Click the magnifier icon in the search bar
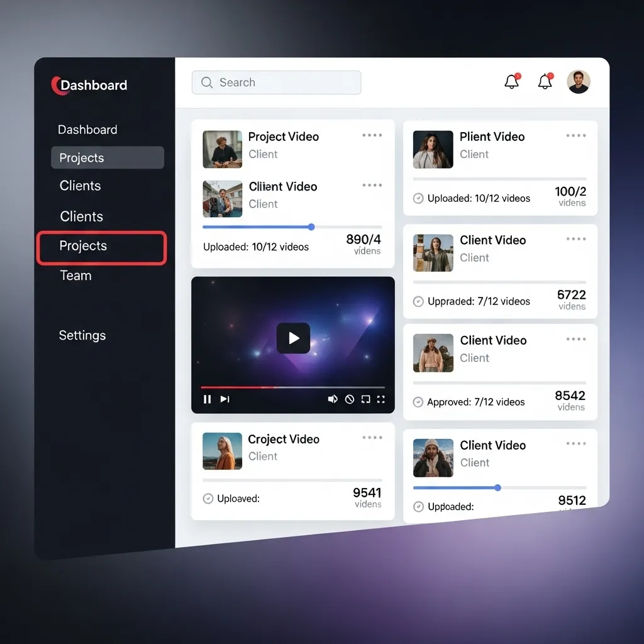 point(207,82)
